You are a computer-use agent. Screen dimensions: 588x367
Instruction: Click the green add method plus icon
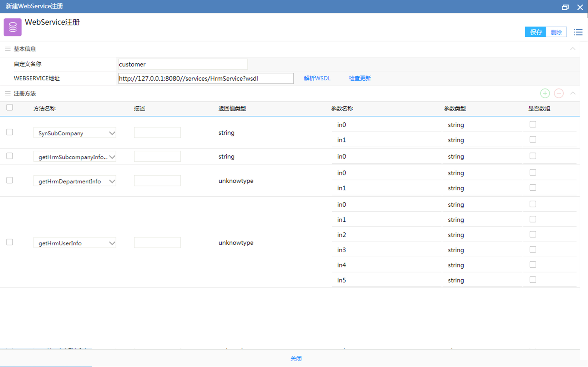coord(545,93)
